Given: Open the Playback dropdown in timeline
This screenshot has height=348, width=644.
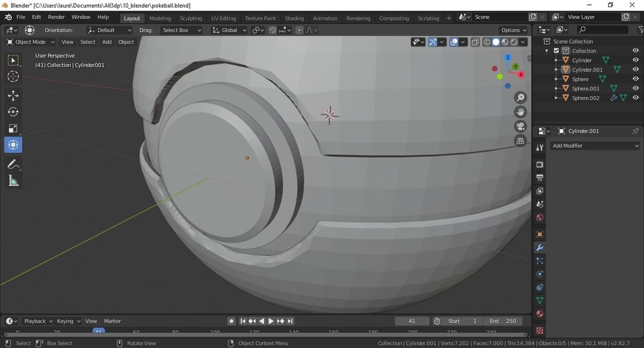Looking at the screenshot, I should [38, 321].
